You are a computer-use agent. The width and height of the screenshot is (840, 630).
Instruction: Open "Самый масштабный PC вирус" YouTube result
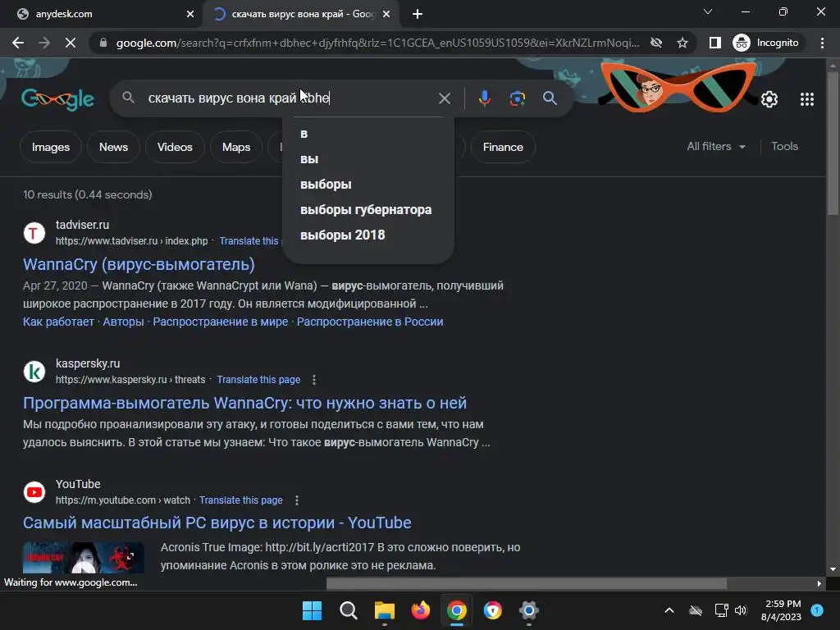coord(217,523)
